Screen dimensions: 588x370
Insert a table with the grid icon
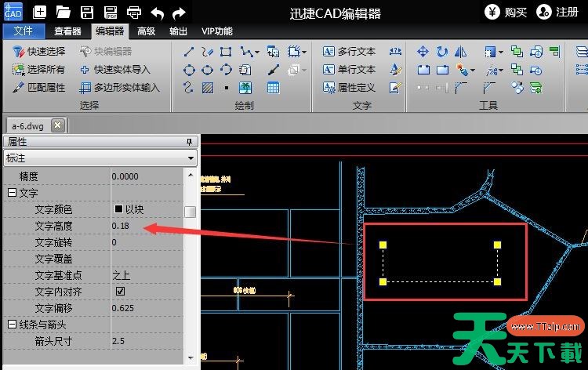tap(273, 88)
